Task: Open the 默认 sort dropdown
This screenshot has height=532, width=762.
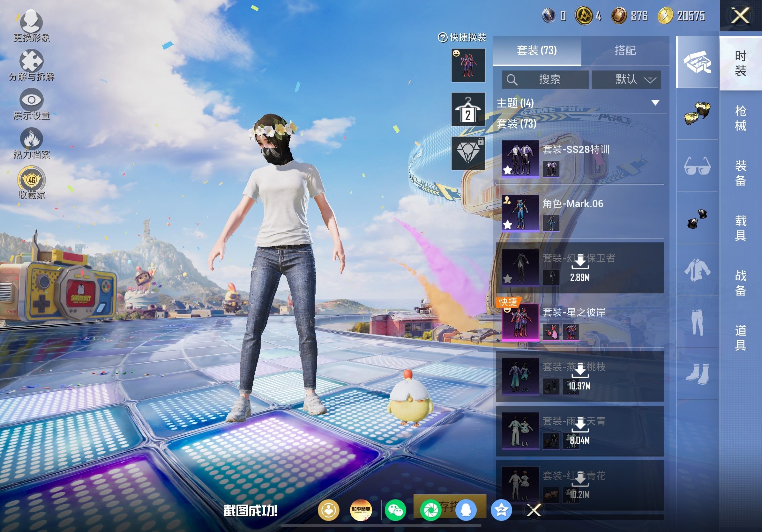Action: click(626, 80)
